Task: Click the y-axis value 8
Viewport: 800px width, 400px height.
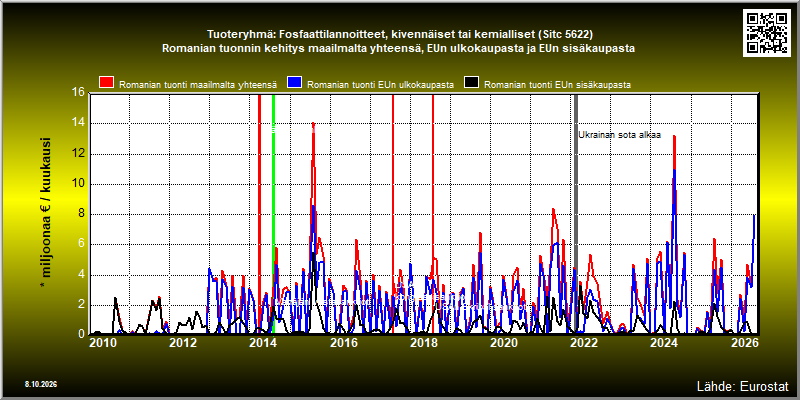Action: point(81,214)
